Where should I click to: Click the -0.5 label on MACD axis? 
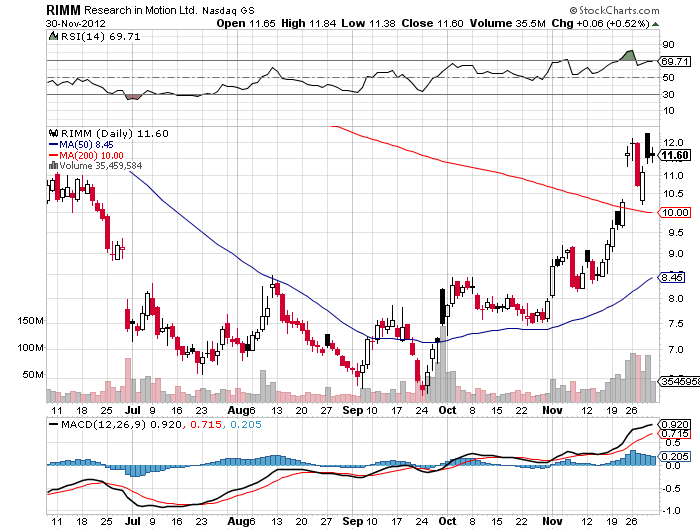click(x=672, y=488)
